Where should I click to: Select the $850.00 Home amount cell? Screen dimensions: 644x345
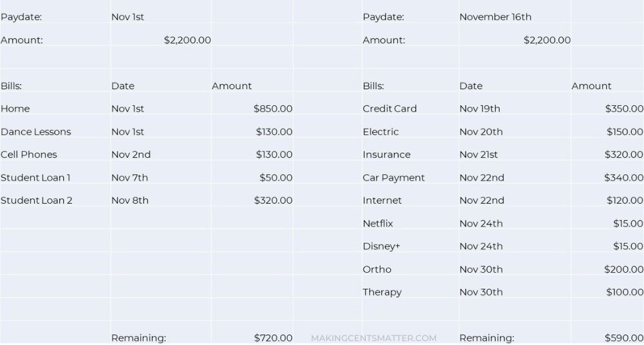coord(252,108)
